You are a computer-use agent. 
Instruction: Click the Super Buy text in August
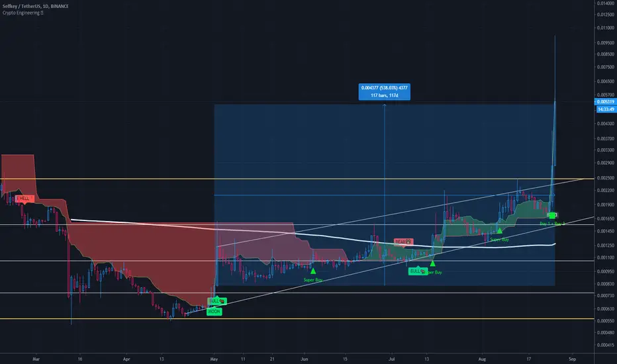point(499,240)
